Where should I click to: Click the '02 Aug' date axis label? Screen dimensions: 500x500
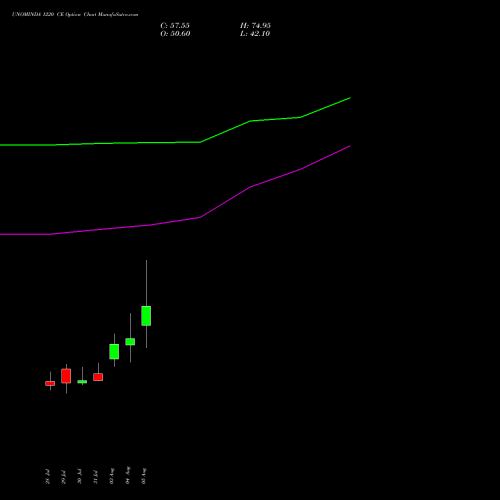(x=111, y=476)
